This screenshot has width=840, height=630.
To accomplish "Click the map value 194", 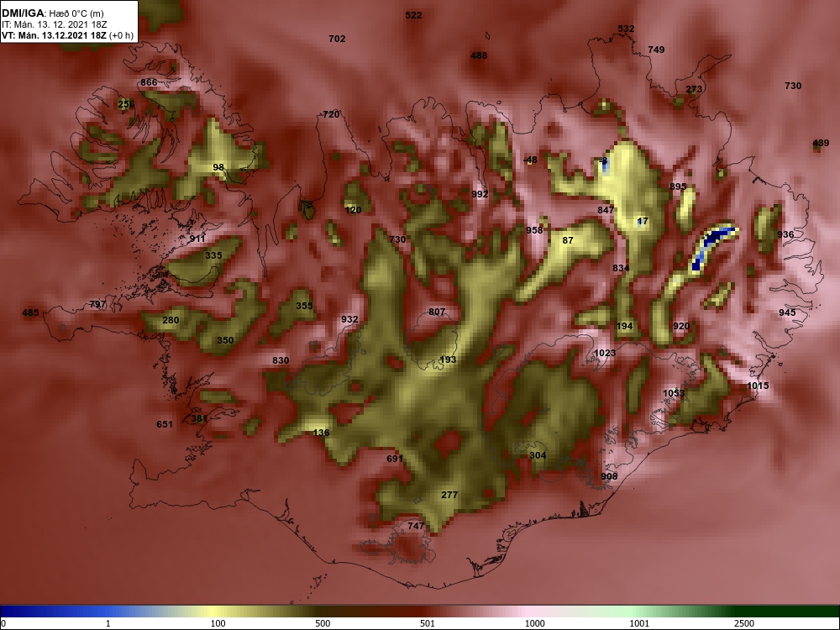I will 625,326.
